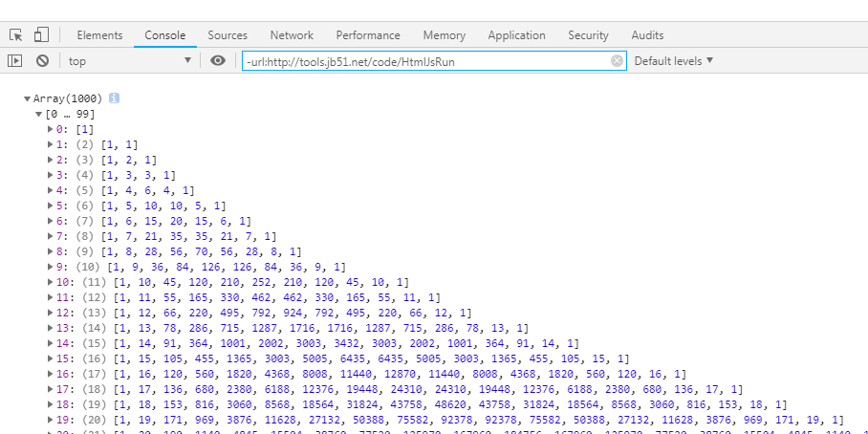Expand row 15 with sixteen elements
This screenshot has width=868, height=434.
(x=51, y=358)
